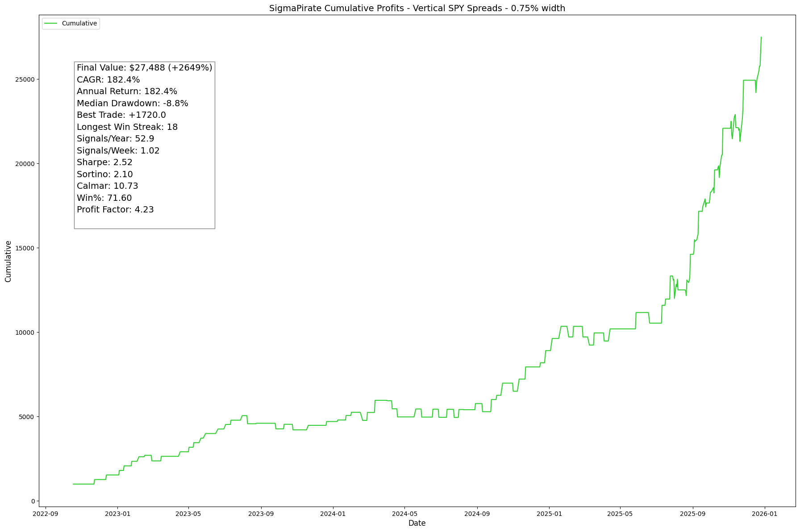Select the Longest Win Streak: 18 text
The image size is (800, 532).
pyautogui.click(x=127, y=127)
